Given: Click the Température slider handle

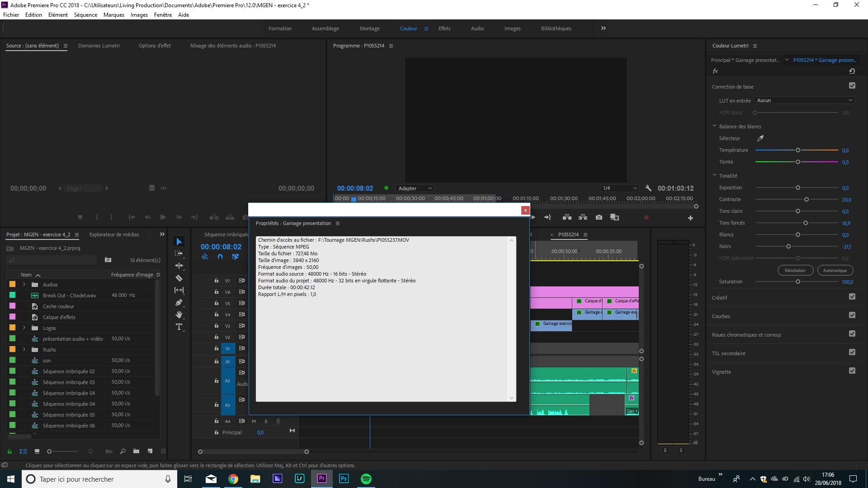Looking at the screenshot, I should tap(798, 150).
